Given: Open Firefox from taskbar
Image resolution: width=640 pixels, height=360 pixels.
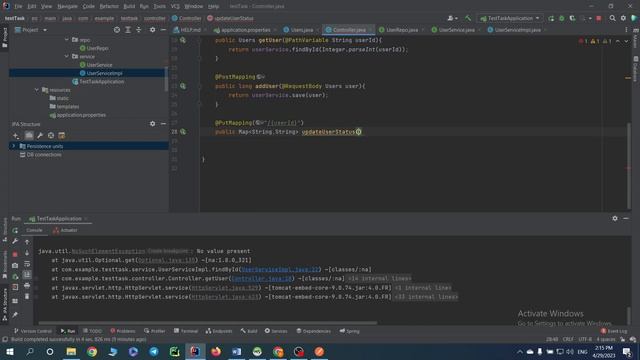Looking at the screenshot, I should [216, 352].
